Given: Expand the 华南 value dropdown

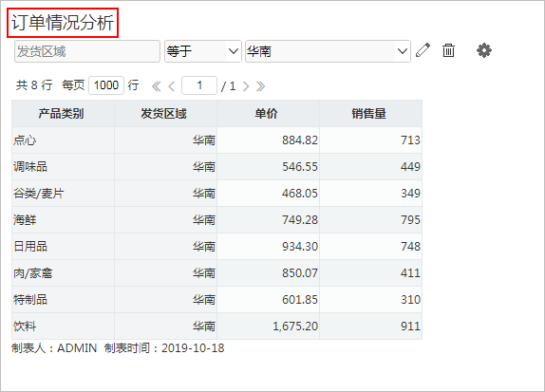Looking at the screenshot, I should point(328,51).
